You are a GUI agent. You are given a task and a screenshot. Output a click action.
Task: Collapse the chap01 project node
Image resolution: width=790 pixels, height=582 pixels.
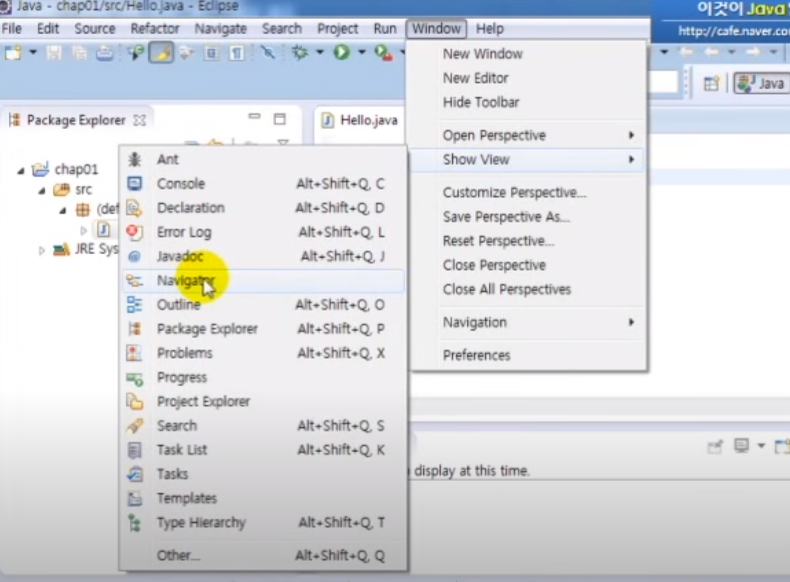[21, 171]
